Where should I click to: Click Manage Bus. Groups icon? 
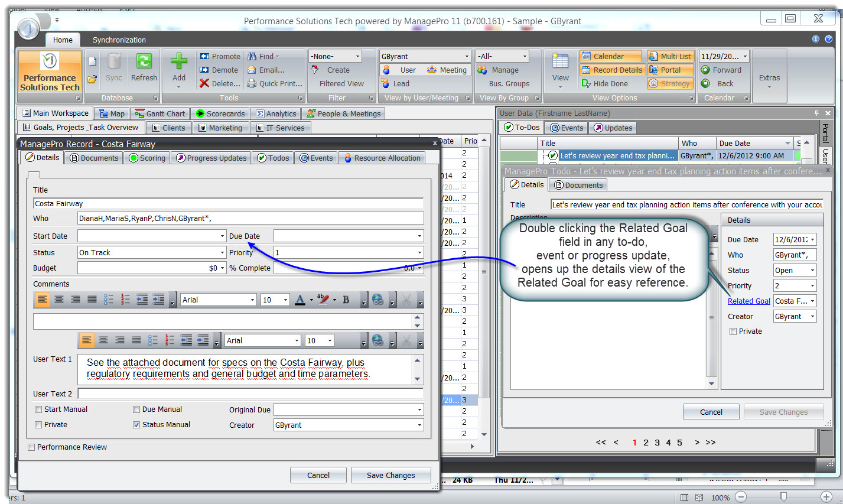point(483,70)
